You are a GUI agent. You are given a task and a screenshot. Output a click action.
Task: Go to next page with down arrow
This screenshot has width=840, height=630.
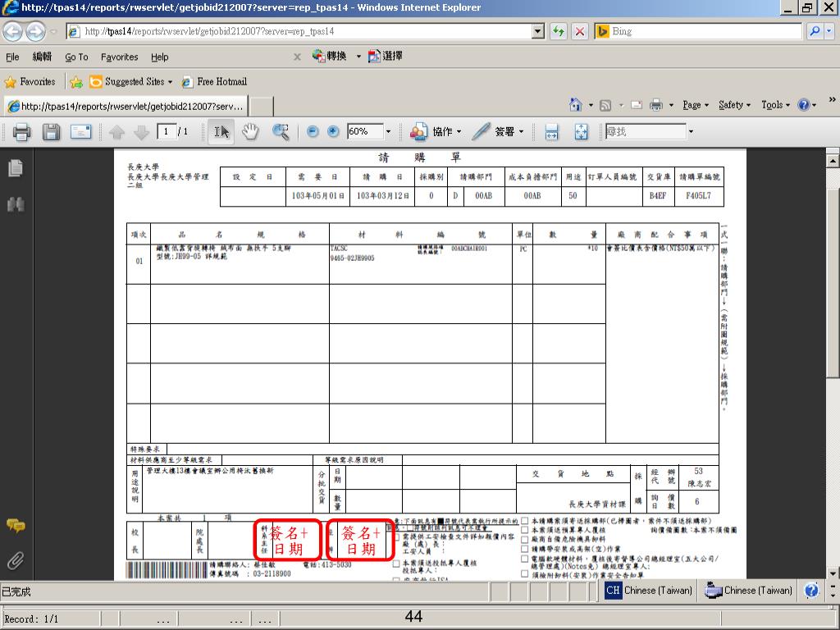click(x=141, y=132)
